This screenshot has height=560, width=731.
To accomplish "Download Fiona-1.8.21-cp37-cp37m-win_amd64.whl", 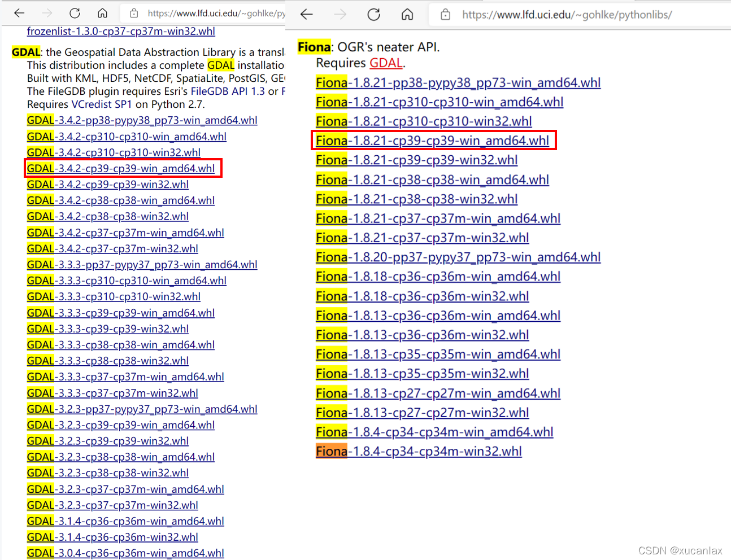I will 438,218.
